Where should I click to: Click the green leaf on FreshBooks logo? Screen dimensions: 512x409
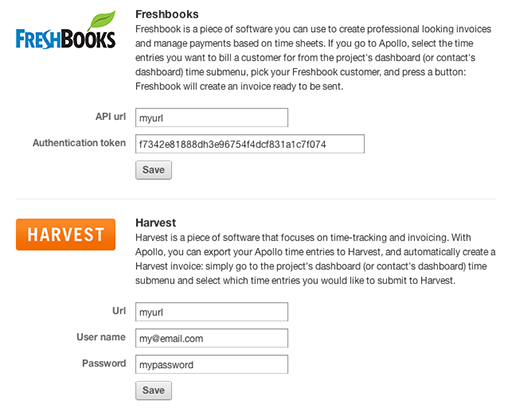[102, 20]
